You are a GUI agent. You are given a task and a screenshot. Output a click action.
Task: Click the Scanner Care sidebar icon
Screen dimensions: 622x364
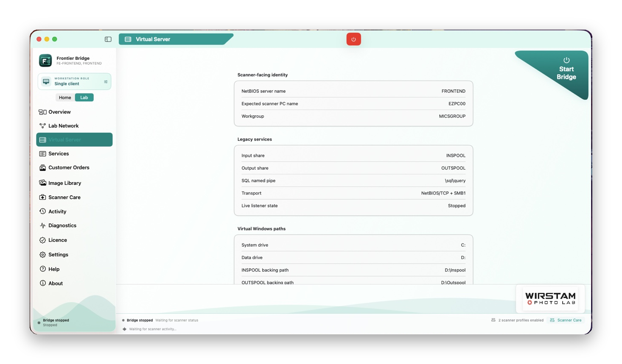(x=42, y=197)
